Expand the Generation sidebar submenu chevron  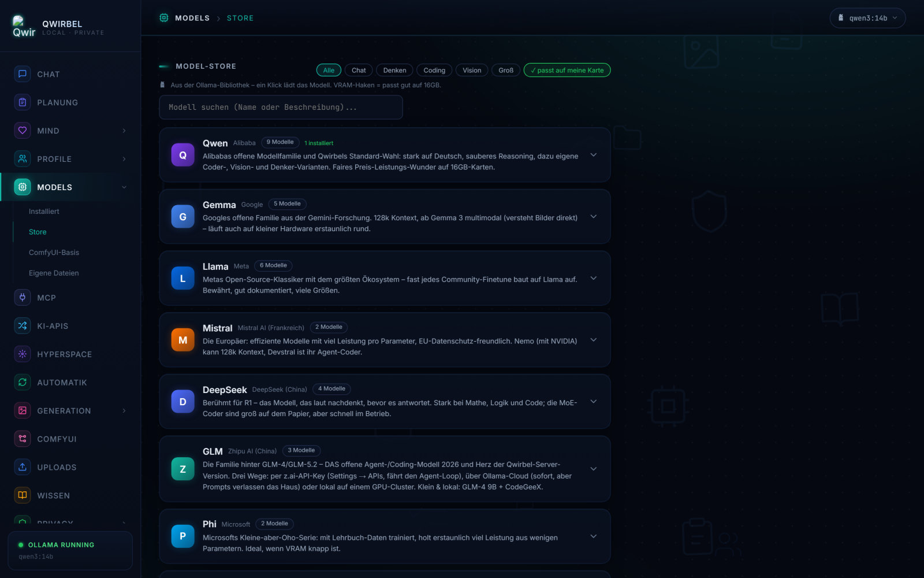tap(124, 411)
